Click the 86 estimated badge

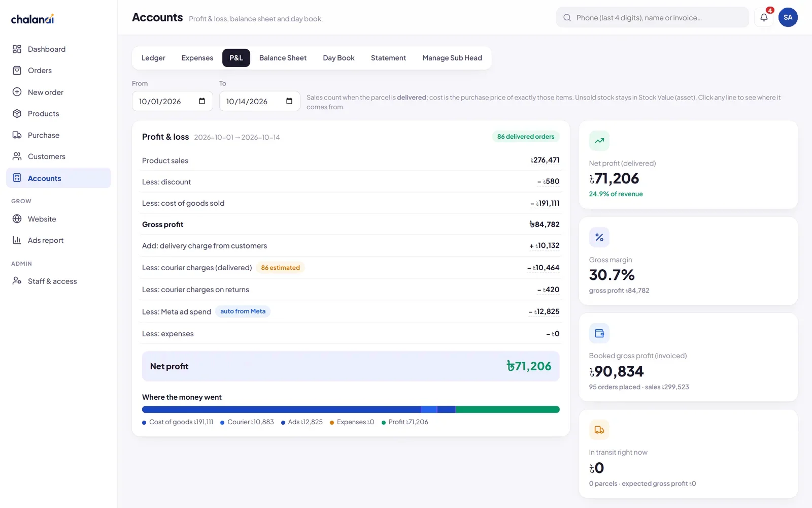(x=280, y=268)
